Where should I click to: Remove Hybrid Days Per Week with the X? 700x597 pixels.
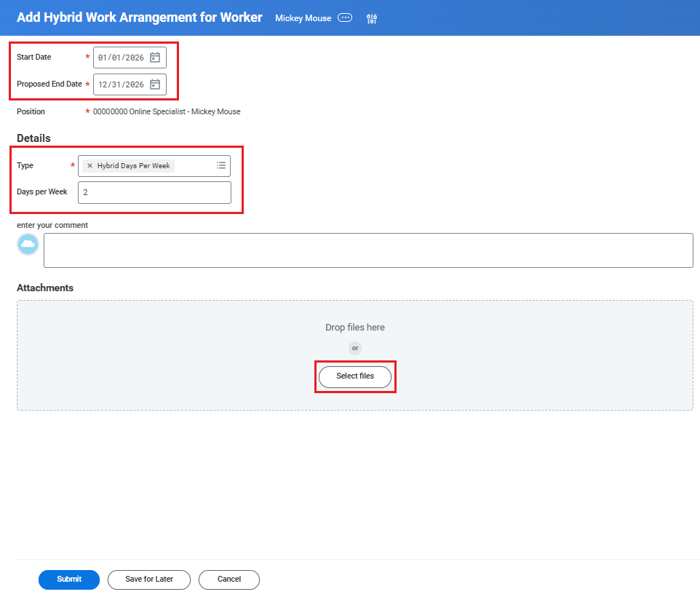pos(90,166)
